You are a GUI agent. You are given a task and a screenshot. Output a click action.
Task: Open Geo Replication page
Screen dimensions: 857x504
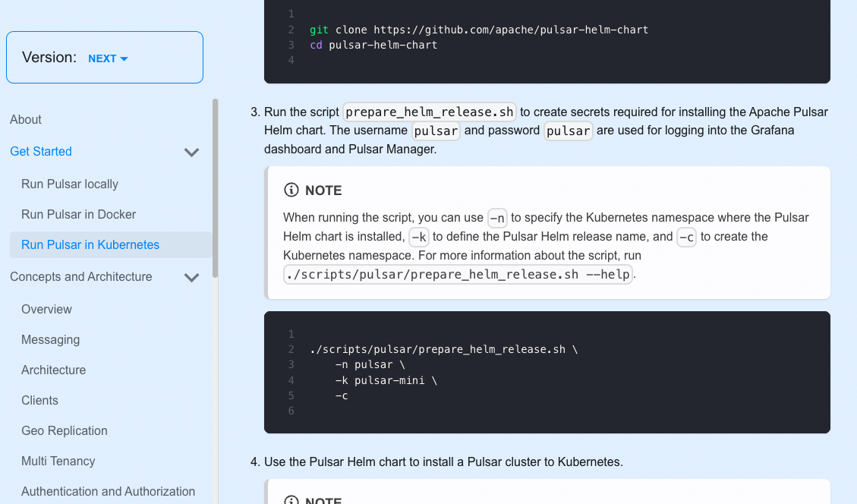pos(65,430)
